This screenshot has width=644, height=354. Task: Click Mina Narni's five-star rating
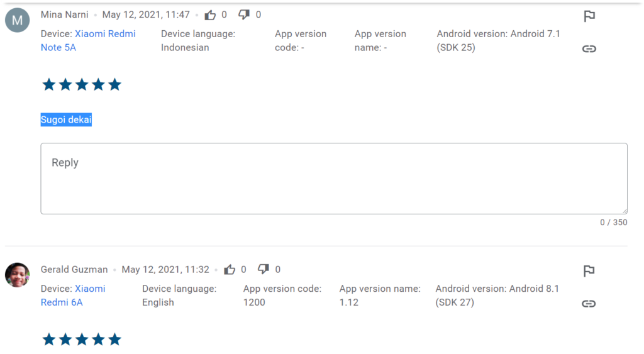82,85
